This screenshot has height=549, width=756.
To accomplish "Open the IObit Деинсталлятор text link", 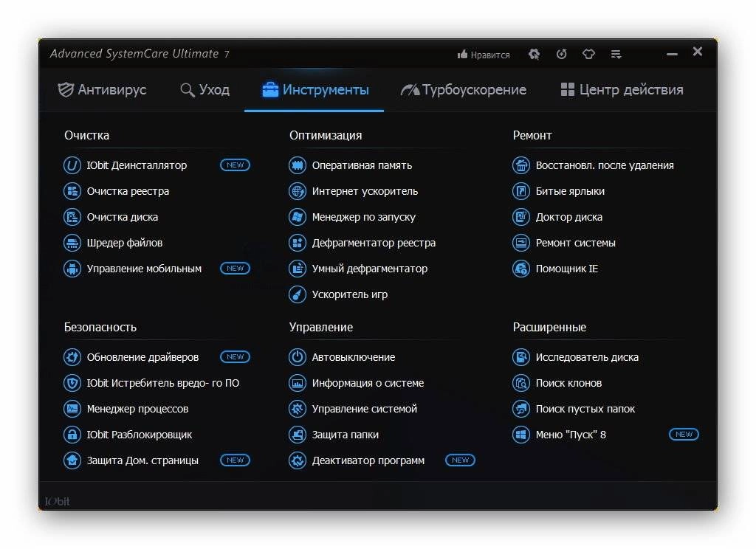I will tap(137, 165).
